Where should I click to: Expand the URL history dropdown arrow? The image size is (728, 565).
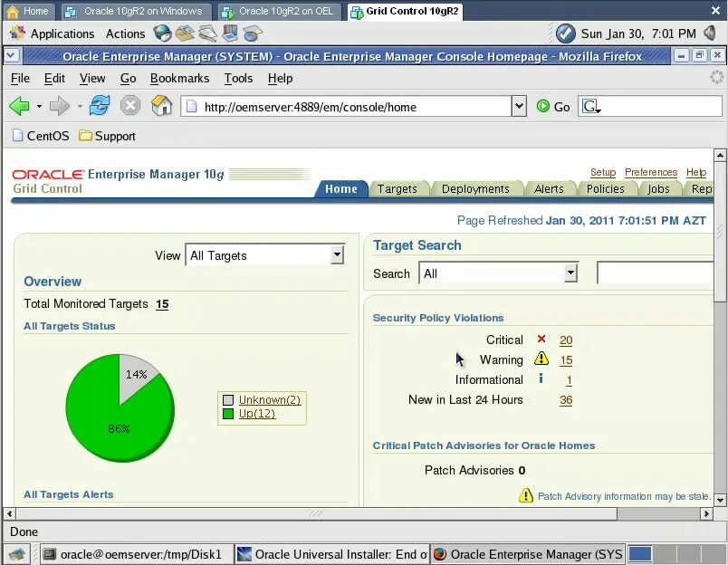(519, 107)
